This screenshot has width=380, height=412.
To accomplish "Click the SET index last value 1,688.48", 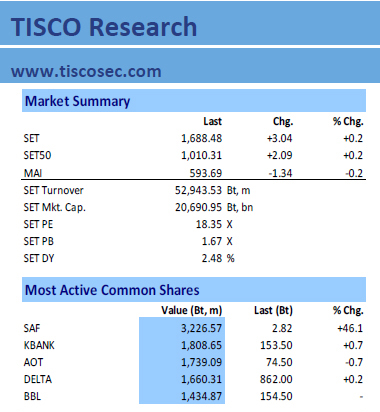I will pyautogui.click(x=201, y=138).
